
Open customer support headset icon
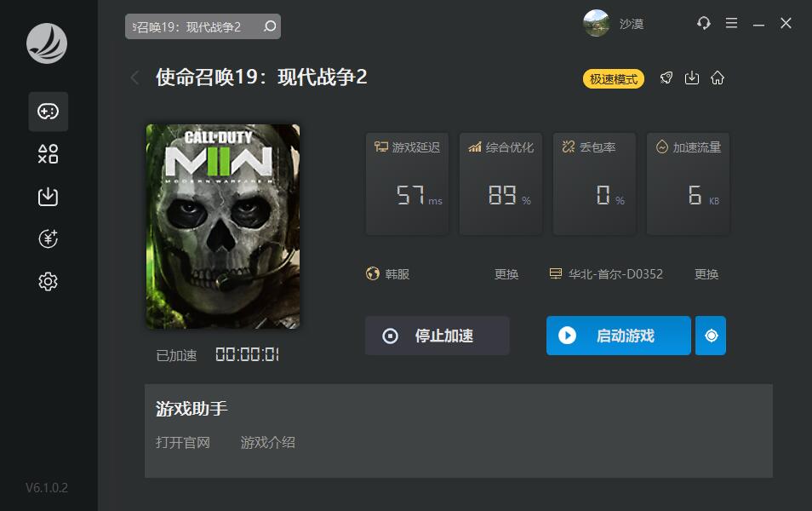[704, 23]
